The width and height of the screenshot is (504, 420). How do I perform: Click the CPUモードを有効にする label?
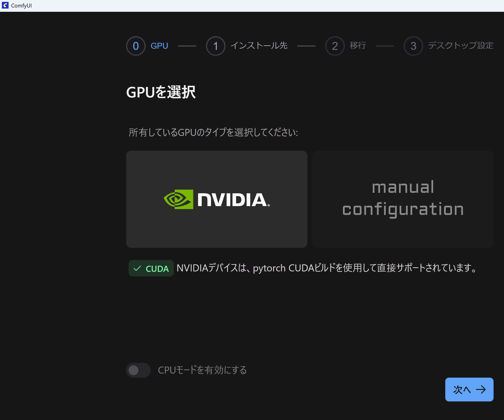202,370
